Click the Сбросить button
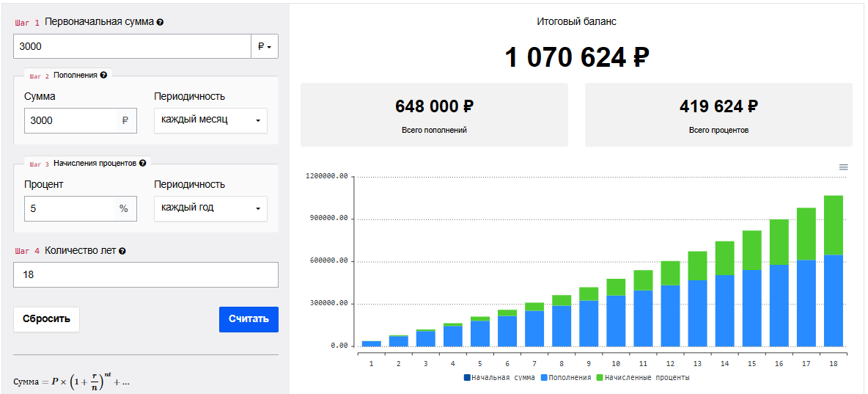This screenshot has width=868, height=394. pyautogui.click(x=46, y=319)
